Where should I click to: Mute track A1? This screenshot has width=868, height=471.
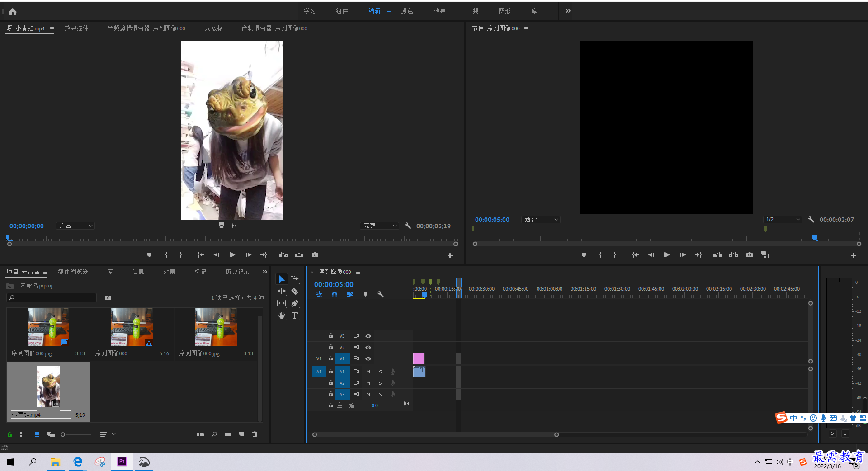click(x=368, y=372)
